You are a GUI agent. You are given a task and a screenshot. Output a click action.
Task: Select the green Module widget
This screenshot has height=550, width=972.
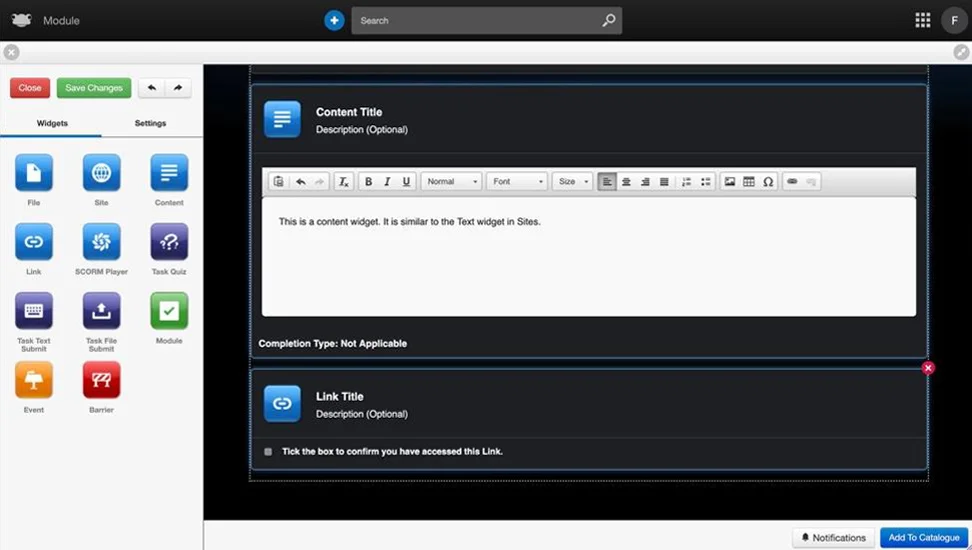(x=169, y=311)
